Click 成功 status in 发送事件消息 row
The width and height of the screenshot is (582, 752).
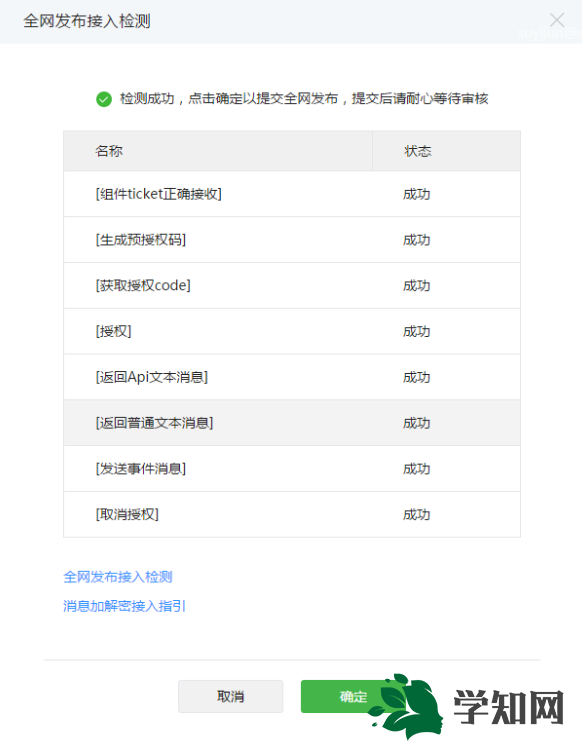tap(417, 469)
